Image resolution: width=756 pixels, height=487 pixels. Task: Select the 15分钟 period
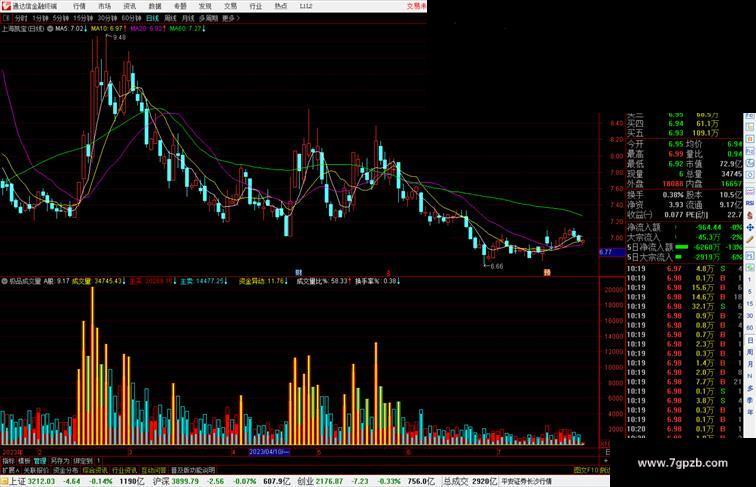pyautogui.click(x=83, y=18)
